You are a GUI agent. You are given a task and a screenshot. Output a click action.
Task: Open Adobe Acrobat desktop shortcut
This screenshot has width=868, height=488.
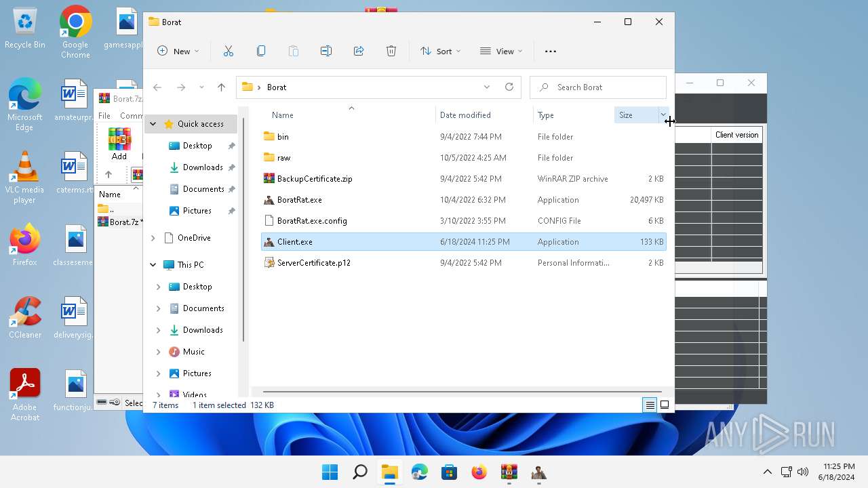25,394
